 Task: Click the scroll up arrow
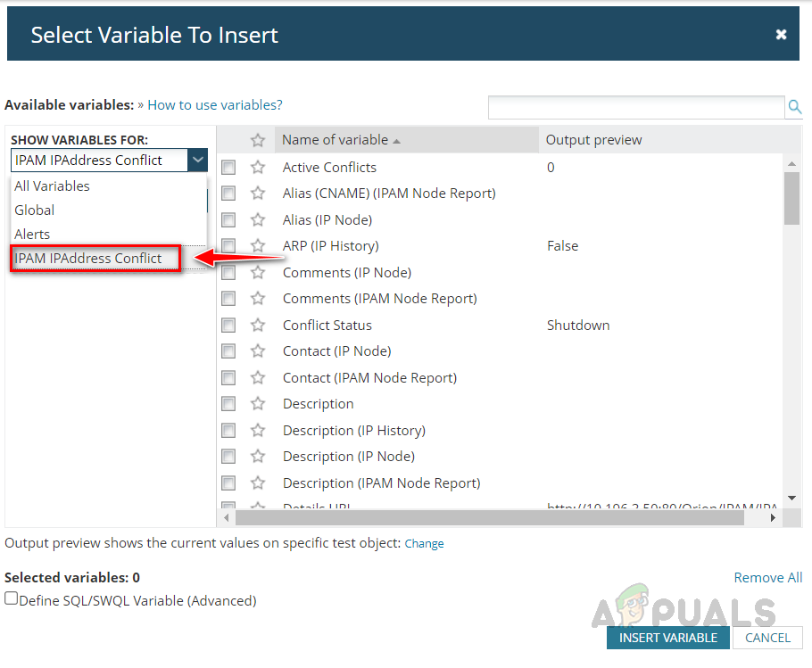791,163
